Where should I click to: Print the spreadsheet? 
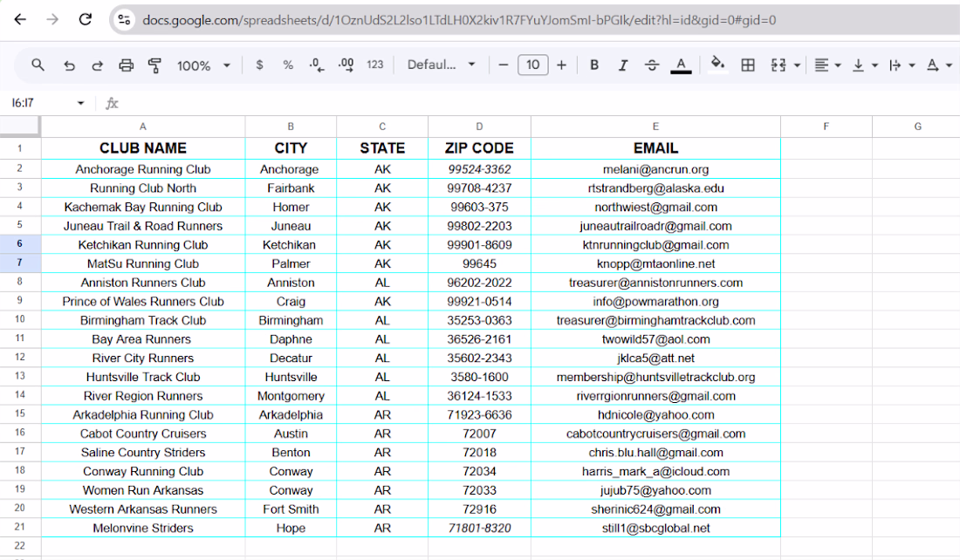[x=127, y=65]
